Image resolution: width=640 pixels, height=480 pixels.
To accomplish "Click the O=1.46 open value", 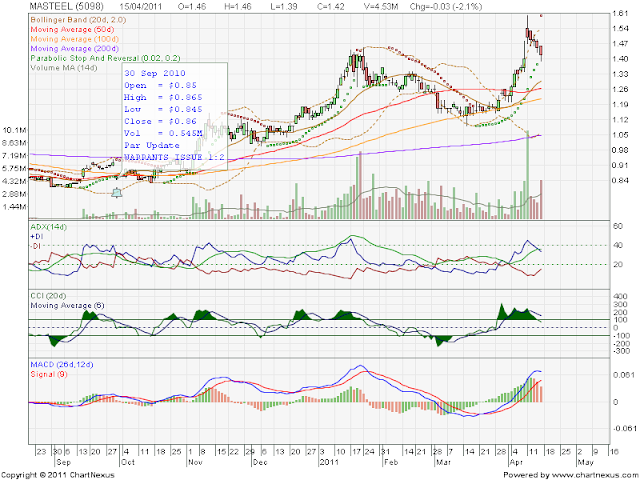I will (192, 7).
